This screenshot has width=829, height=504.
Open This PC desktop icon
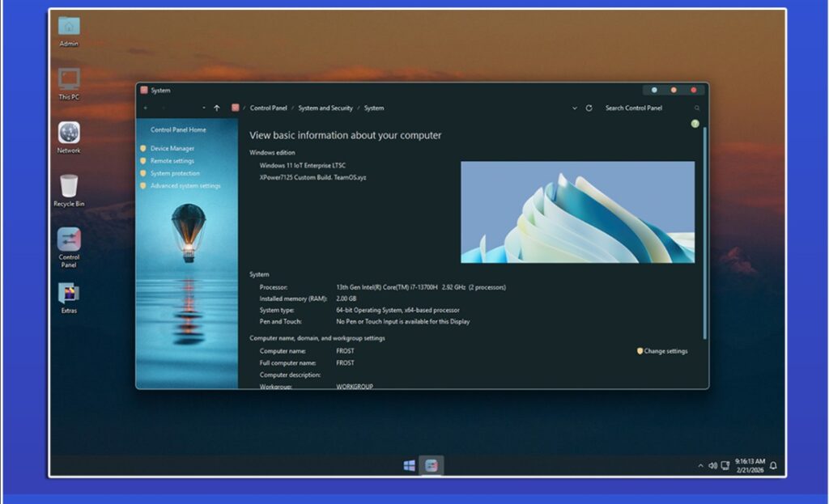click(x=69, y=80)
